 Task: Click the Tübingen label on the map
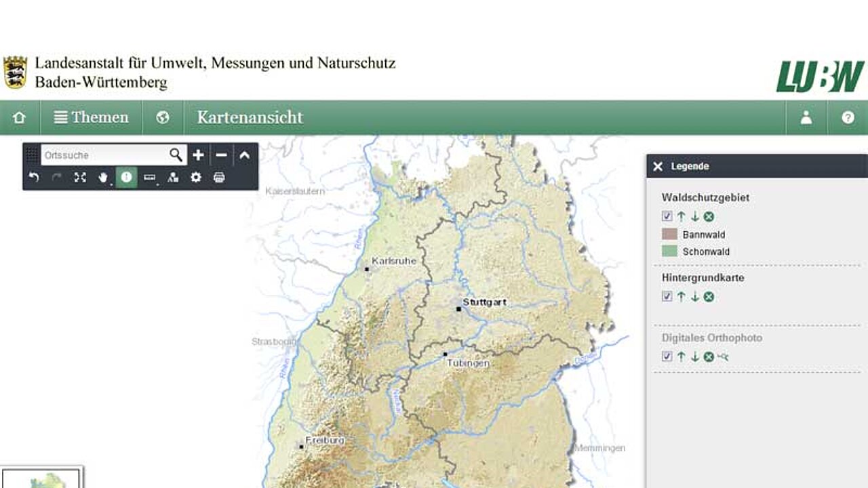tap(468, 363)
